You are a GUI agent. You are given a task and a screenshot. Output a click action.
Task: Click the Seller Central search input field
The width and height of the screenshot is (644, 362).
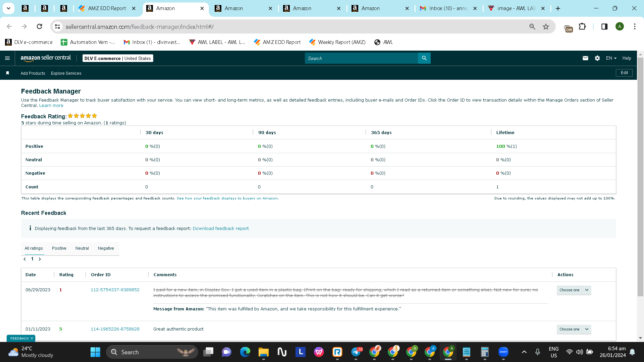362,58
